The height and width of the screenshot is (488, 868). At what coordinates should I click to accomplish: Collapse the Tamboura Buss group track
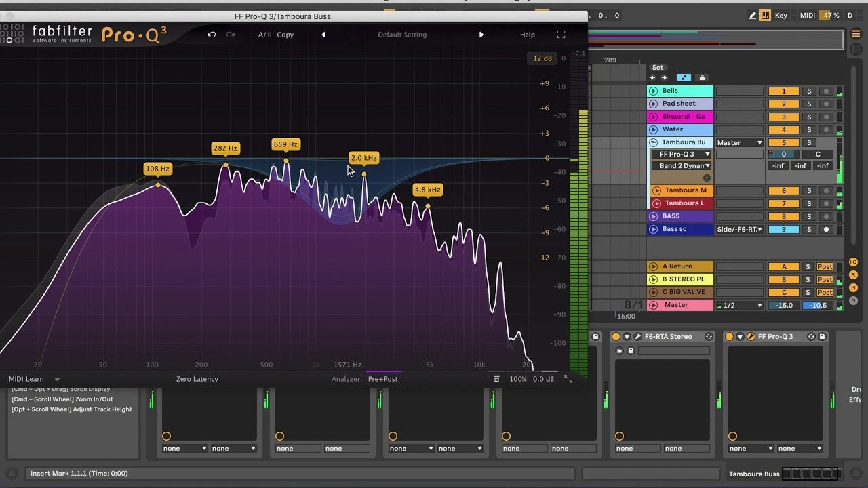tap(654, 143)
